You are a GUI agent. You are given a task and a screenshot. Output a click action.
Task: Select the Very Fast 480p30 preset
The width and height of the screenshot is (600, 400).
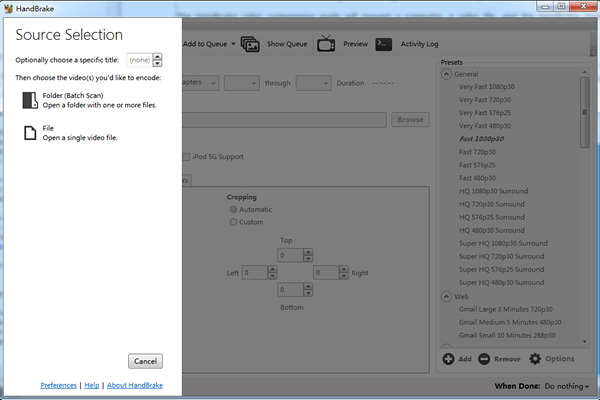485,126
